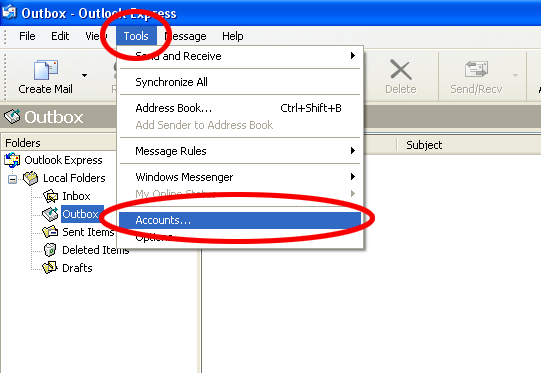
Task: Open the Create Mail dropdown arrow
Action: click(x=85, y=75)
